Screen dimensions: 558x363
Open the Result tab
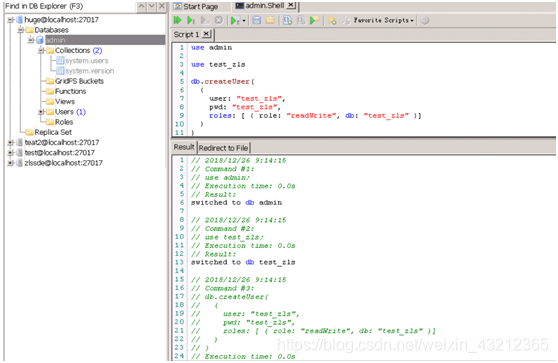pyautogui.click(x=184, y=147)
